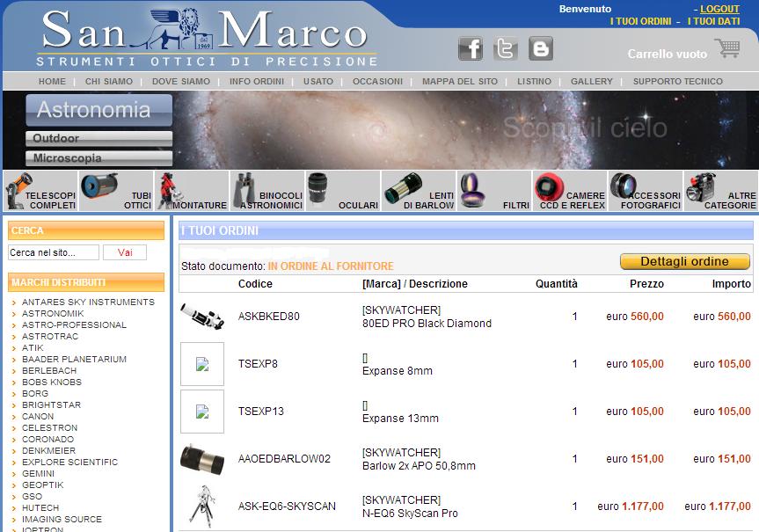Focus the Cerca nel sito search field
The height and width of the screenshot is (532, 759).
point(54,252)
